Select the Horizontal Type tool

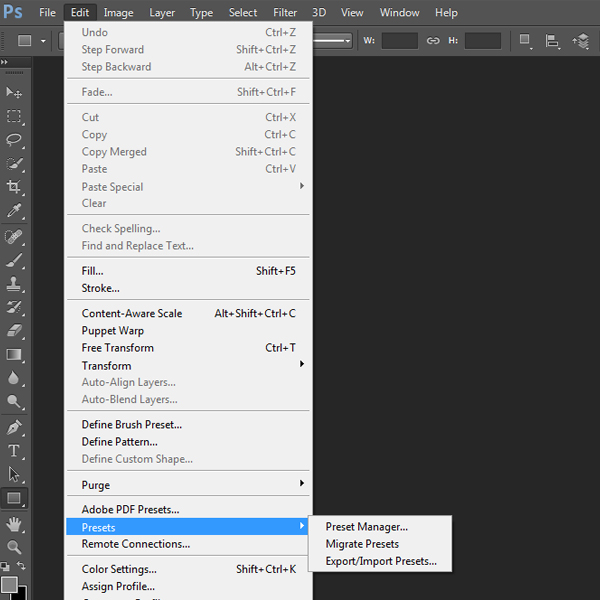tap(14, 451)
